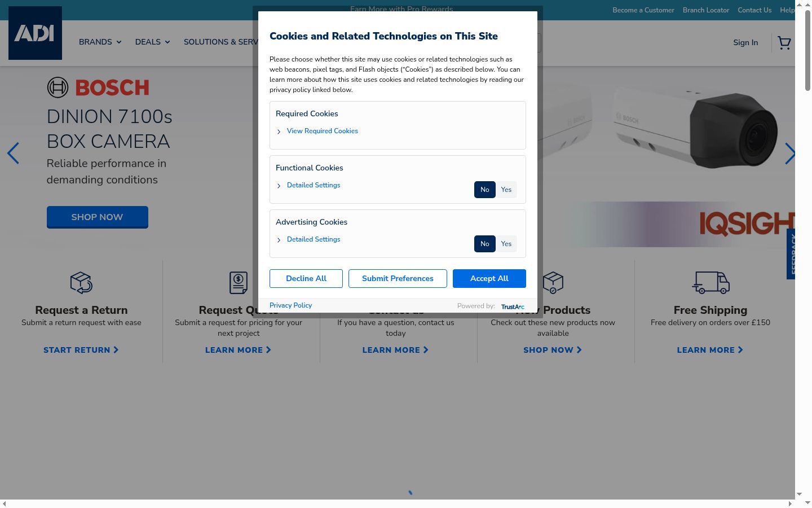Click the Bosch box camera image
The image size is (812, 508).
point(696,126)
